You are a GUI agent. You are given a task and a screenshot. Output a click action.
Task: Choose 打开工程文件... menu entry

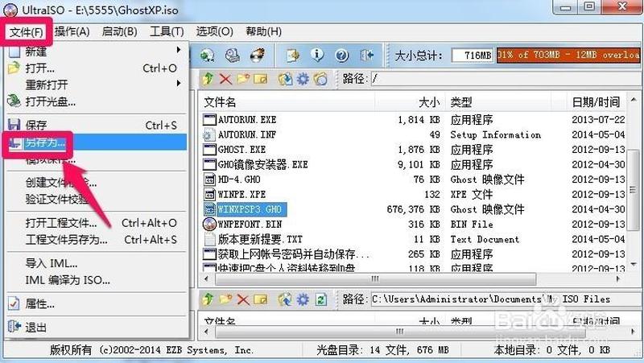point(97,223)
